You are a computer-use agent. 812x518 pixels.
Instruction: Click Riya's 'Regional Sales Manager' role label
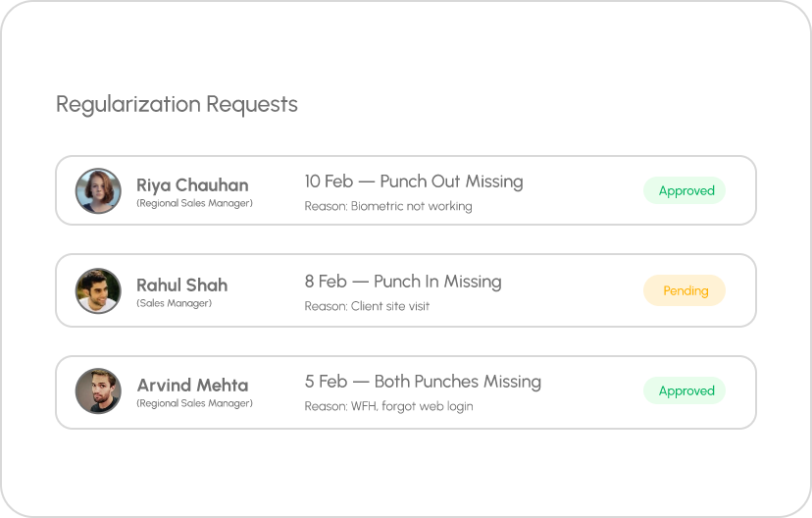pyautogui.click(x=194, y=203)
